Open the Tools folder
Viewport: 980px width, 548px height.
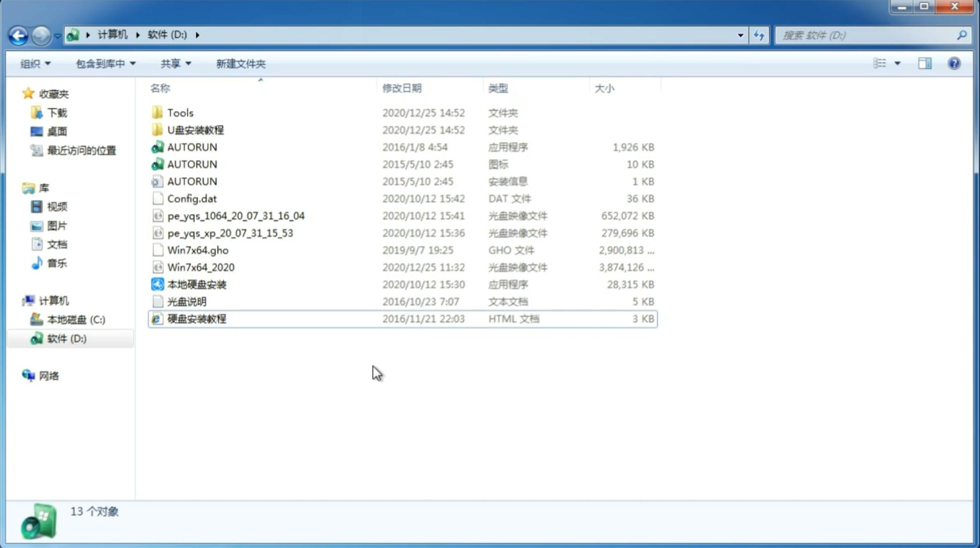179,112
